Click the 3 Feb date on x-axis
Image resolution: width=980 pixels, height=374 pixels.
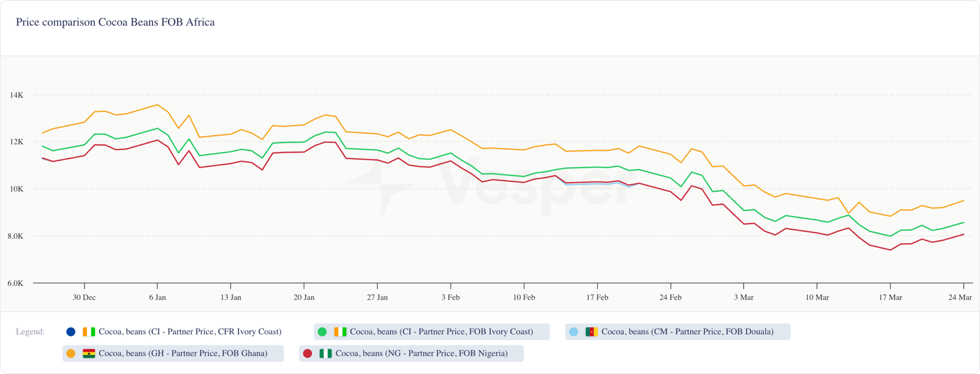450,297
